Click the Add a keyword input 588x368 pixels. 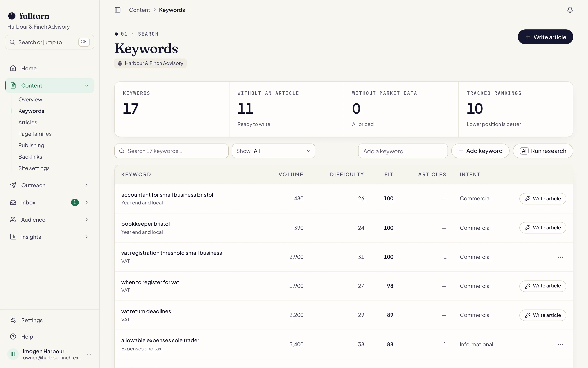pyautogui.click(x=403, y=151)
